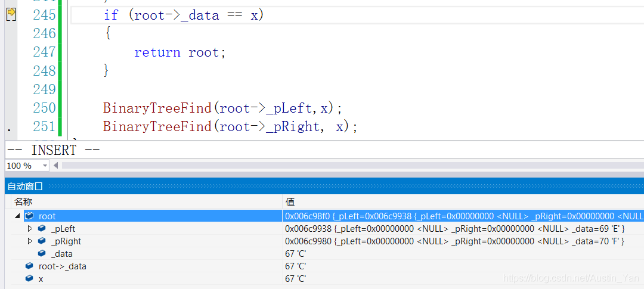Viewport: 644px width, 289px height.
Task: Click line number 247 in the gutter
Action: [44, 52]
